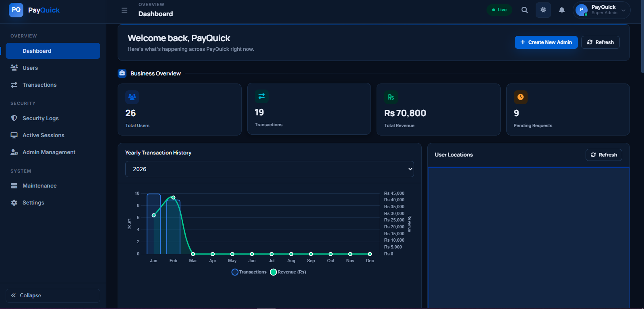The image size is (644, 309).
Task: Click the Live status badge
Action: tap(499, 10)
